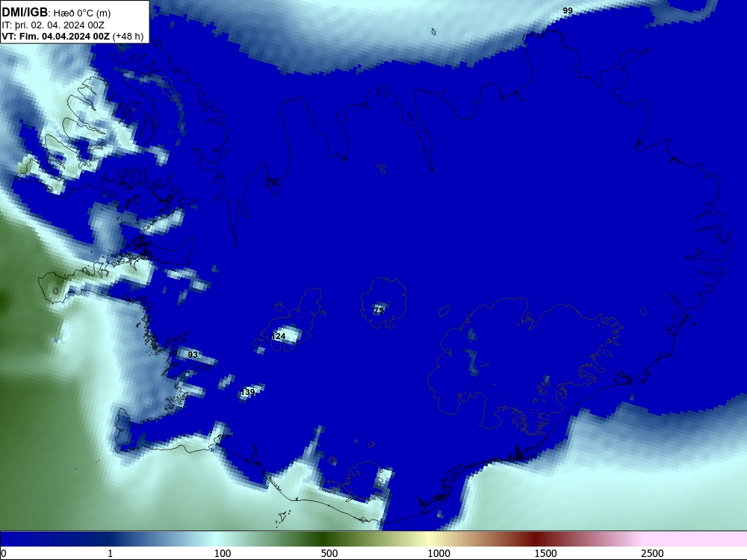This screenshot has width=747, height=560.
Task: Click the 0 tick on the color scale
Action: point(3,553)
